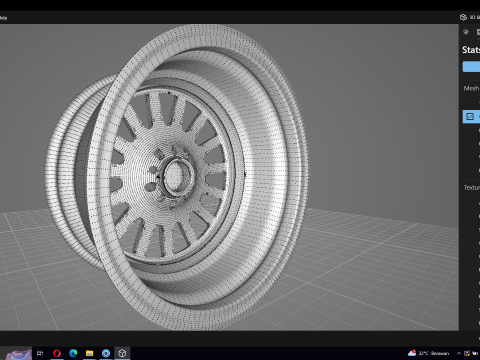Switch to Environment & lighting sun tab

(x=466, y=32)
